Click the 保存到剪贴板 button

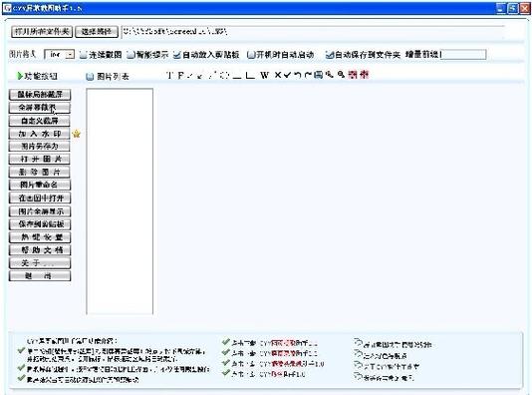click(40, 224)
